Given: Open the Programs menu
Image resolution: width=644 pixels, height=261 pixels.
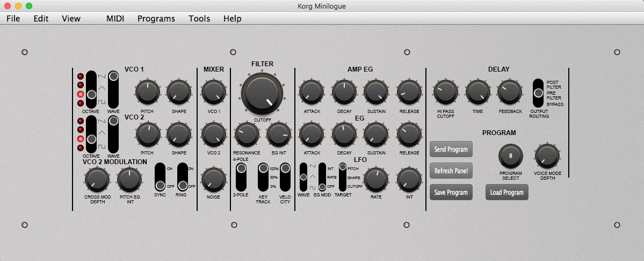Looking at the screenshot, I should (156, 18).
